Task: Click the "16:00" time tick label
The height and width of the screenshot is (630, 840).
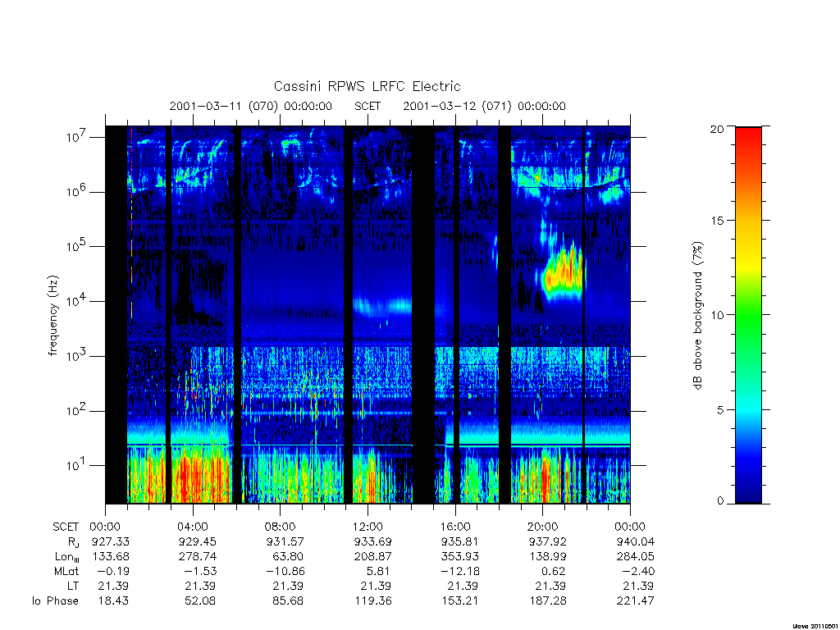Action: 454,527
